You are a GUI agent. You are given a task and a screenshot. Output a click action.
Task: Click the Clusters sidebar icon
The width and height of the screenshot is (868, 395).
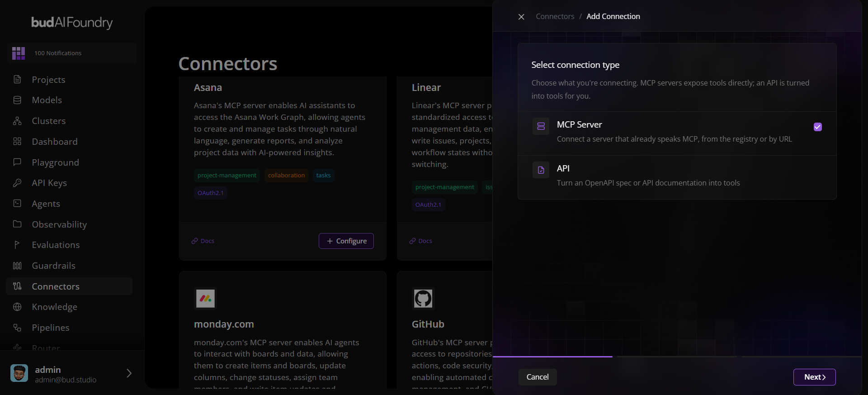(17, 121)
